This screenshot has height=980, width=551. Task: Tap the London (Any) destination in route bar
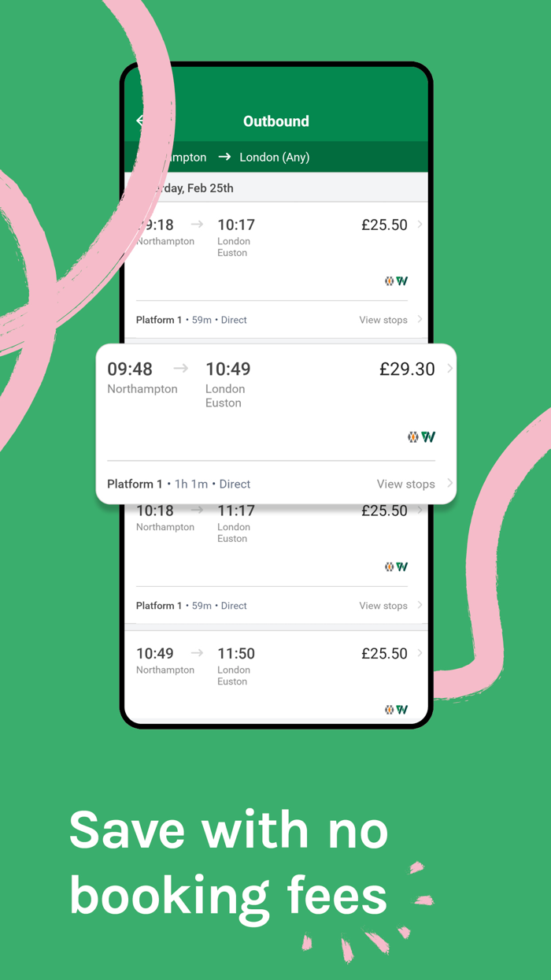pos(275,158)
